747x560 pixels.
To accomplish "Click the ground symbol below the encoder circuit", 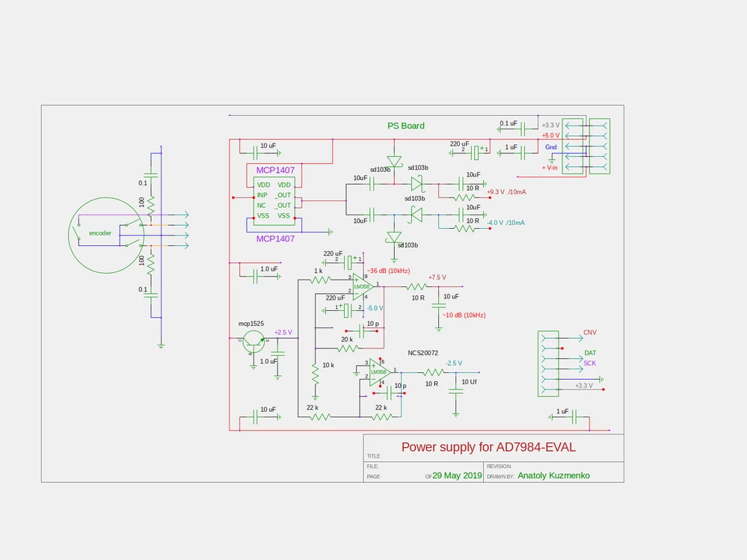I will (x=161, y=346).
